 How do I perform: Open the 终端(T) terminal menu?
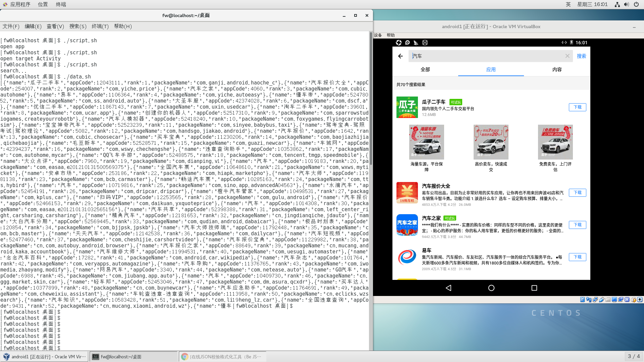point(100,26)
